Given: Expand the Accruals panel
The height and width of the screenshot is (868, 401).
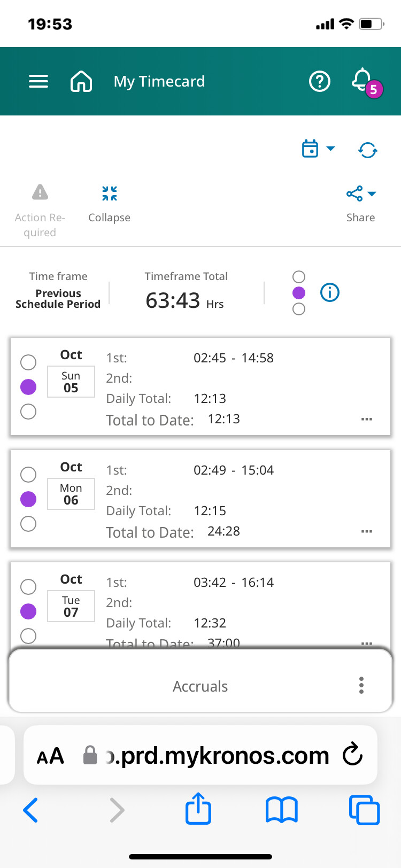Looking at the screenshot, I should tap(200, 686).
